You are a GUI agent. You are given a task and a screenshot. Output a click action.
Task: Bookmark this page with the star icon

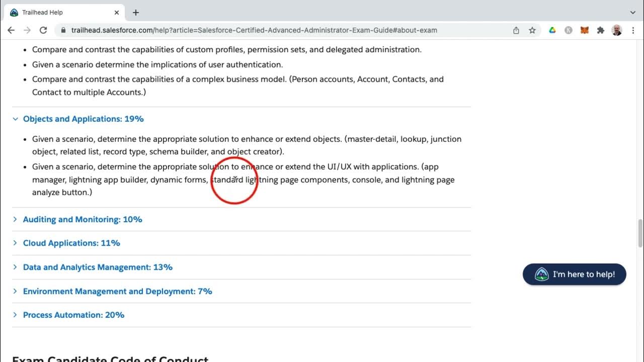click(532, 30)
